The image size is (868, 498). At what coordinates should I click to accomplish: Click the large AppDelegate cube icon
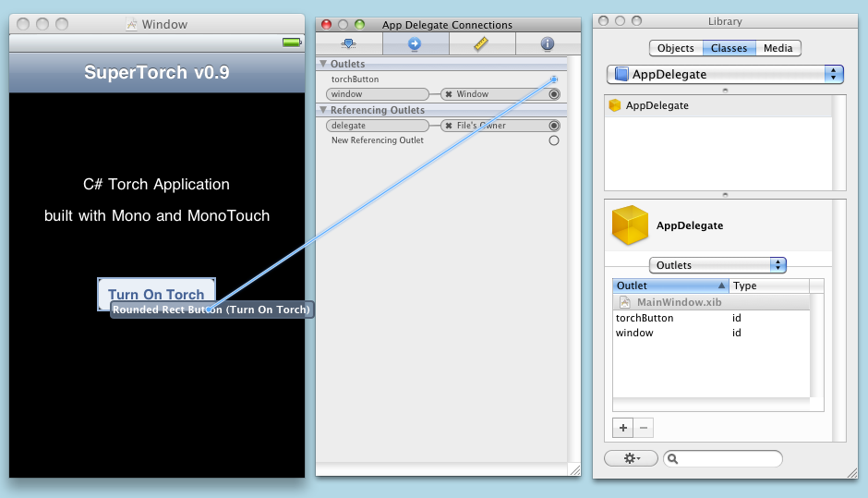tap(630, 225)
